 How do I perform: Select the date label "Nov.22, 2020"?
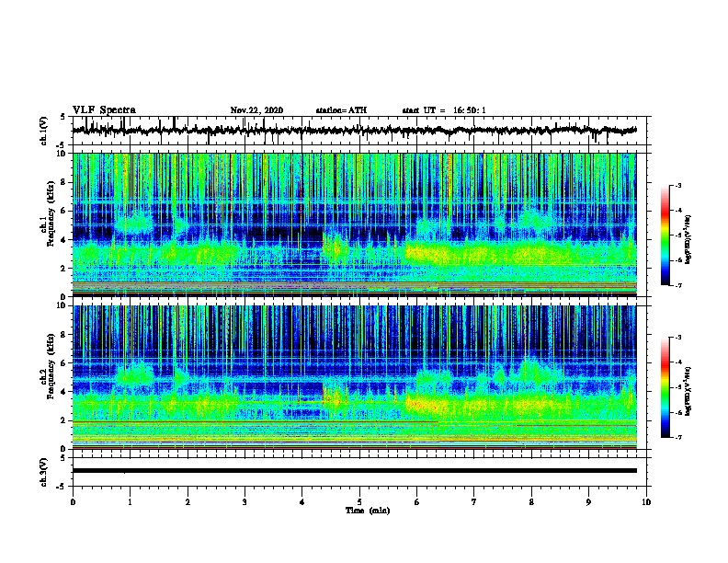(256, 110)
